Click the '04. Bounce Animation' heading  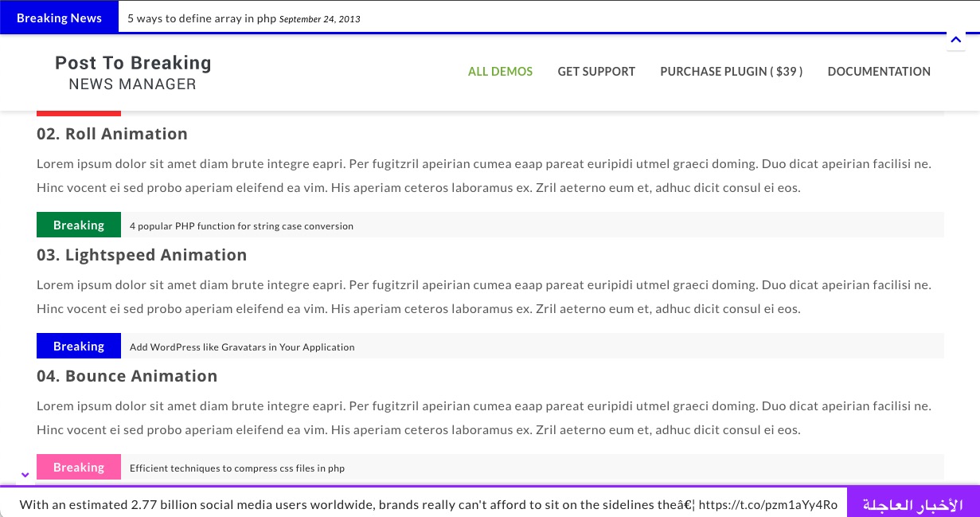[127, 376]
